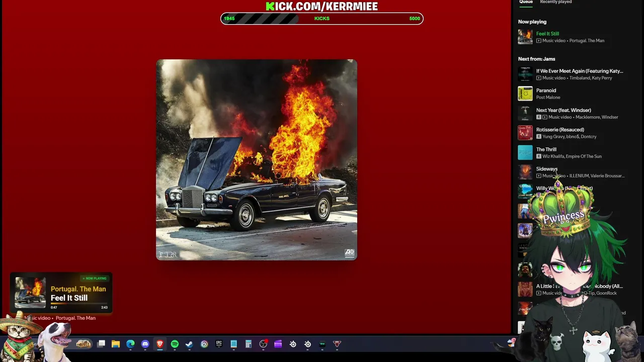Open Microsoft Edge from the taskbar
Viewport: 644px width, 362px height.
pyautogui.click(x=130, y=344)
